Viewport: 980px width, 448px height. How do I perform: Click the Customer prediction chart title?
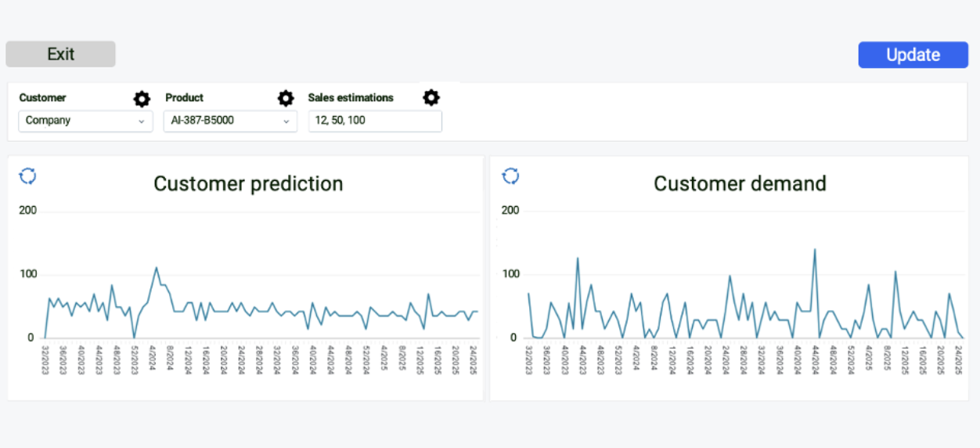(x=248, y=183)
